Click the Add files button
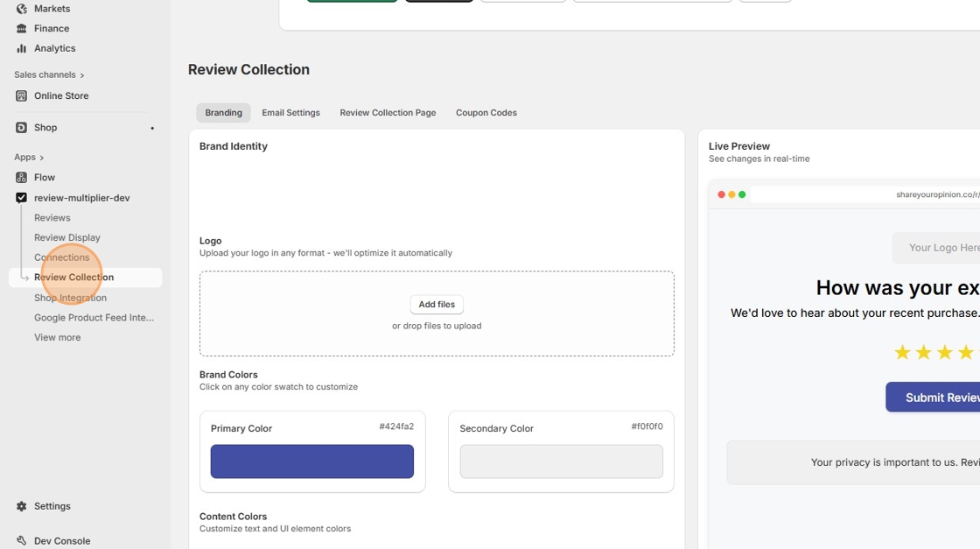Viewport: 980px width, 549px height. tap(437, 305)
